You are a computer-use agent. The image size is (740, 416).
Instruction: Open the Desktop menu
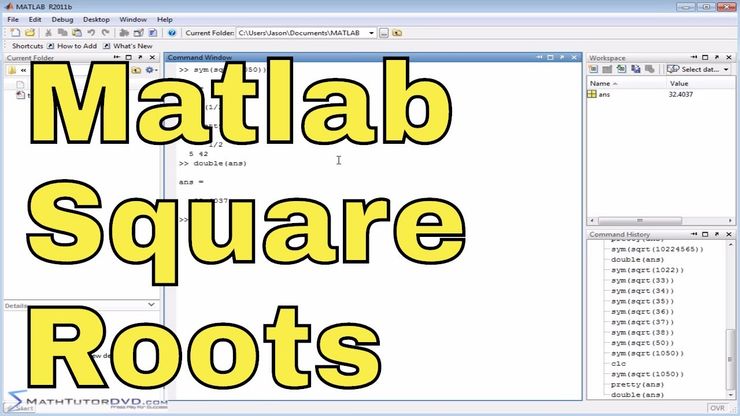coord(97,19)
